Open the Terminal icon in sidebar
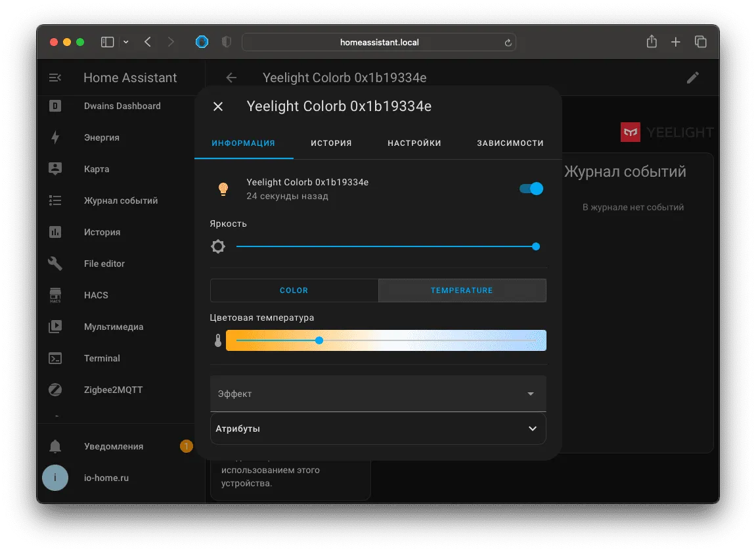 (x=55, y=358)
